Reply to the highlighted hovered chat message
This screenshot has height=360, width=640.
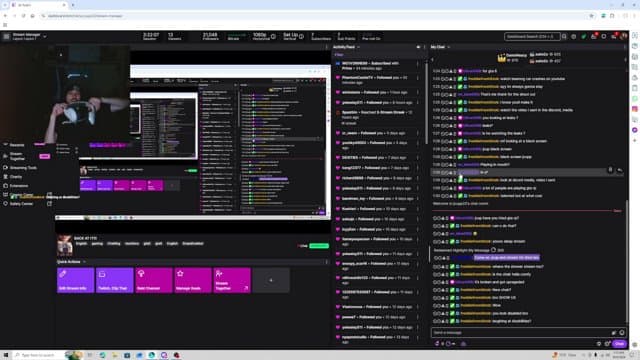(x=620, y=170)
